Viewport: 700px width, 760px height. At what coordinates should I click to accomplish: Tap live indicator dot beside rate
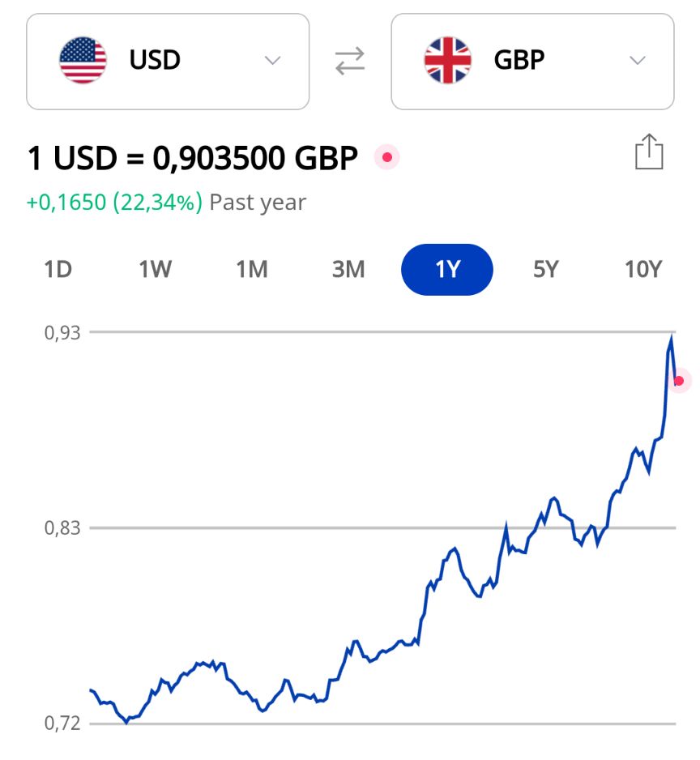point(387,157)
